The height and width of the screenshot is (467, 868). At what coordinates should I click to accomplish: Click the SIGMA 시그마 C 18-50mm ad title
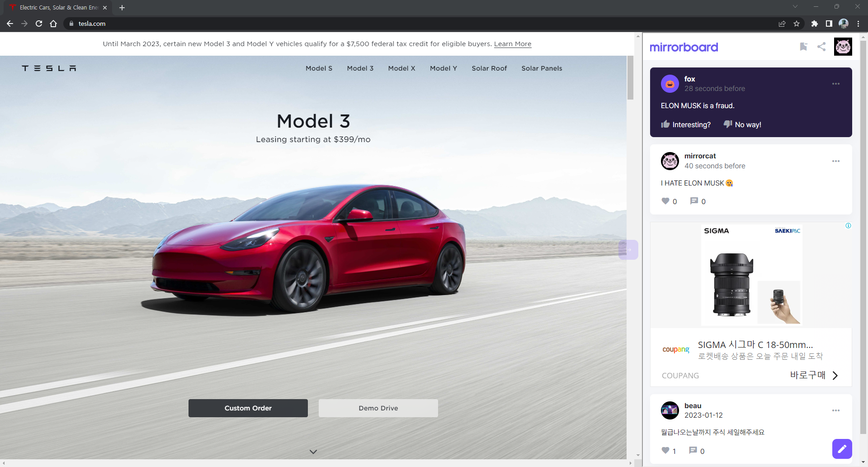(x=755, y=345)
